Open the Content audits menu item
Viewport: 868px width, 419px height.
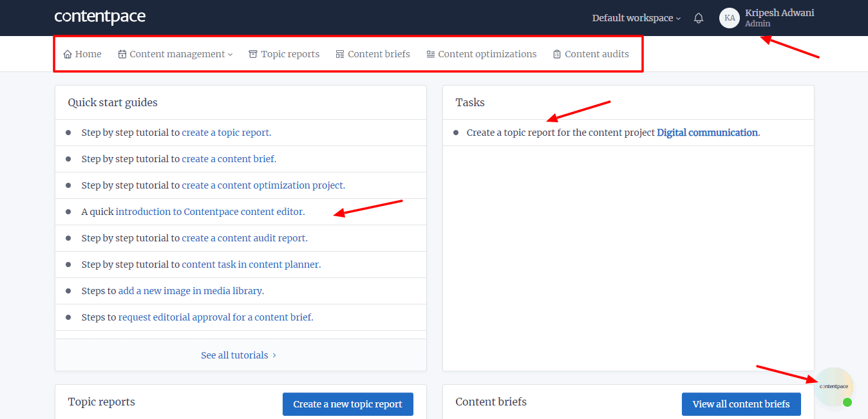[x=596, y=54]
